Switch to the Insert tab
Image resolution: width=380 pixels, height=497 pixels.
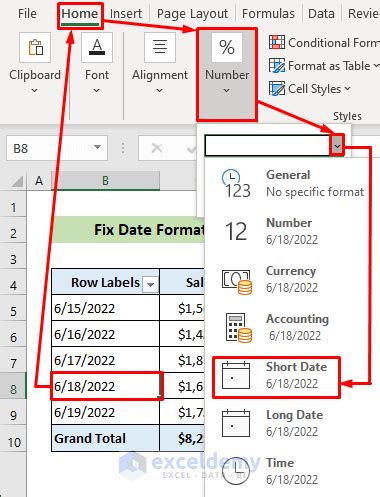[126, 14]
